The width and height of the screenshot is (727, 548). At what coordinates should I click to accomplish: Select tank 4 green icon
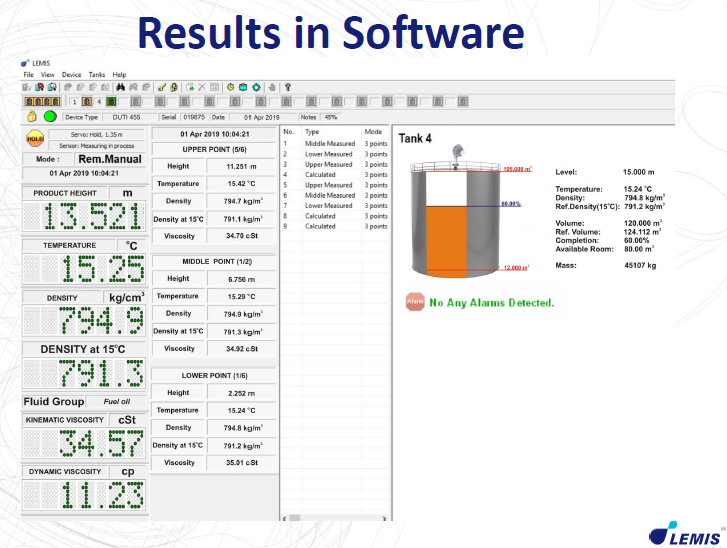[111, 102]
